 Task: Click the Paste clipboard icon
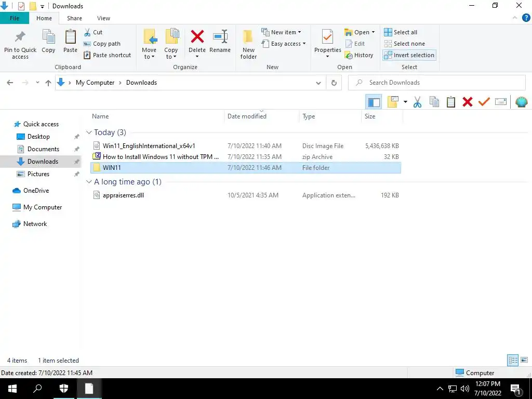[x=70, y=42]
